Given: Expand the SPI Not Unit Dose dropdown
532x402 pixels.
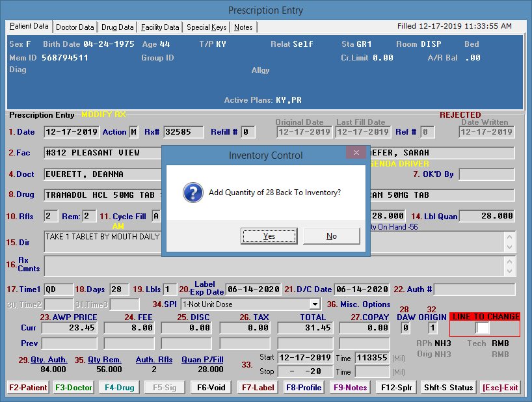Looking at the screenshot, I should (x=315, y=304).
